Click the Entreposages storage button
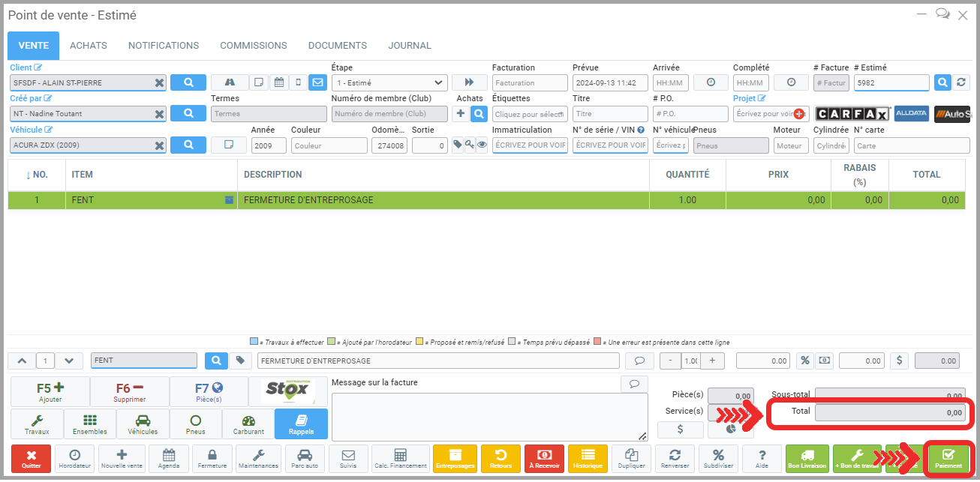This screenshot has width=980, height=482. (455, 459)
